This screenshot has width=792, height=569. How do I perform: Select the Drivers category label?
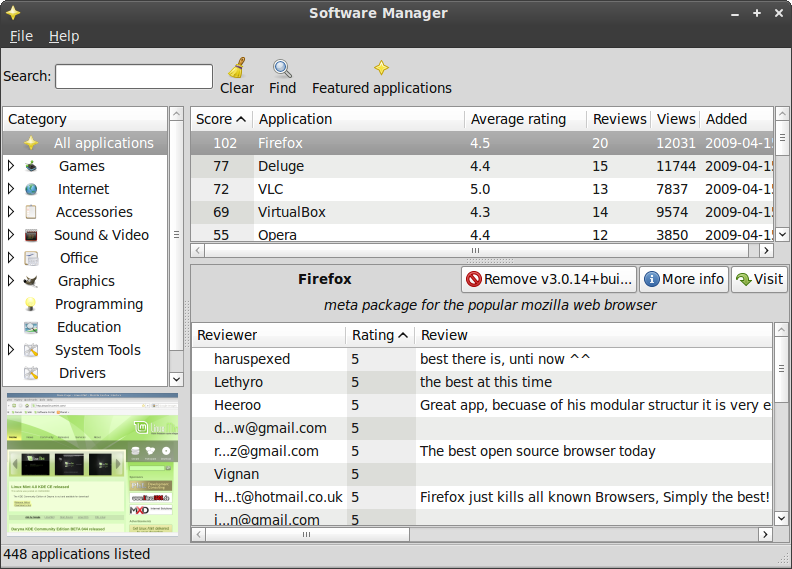pos(82,373)
